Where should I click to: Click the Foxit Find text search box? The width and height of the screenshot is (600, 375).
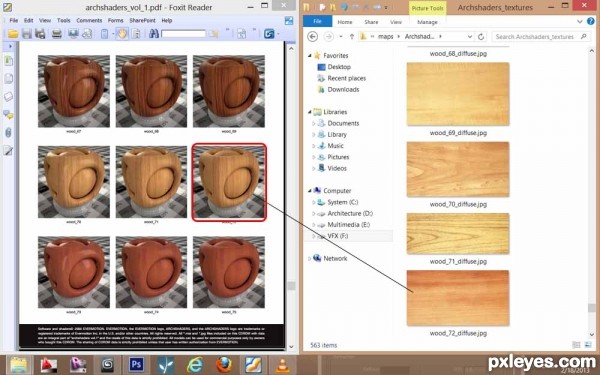183,34
